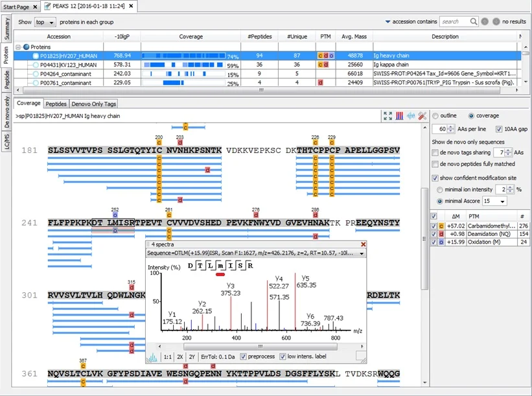Enable de novo peptides fully matched
This screenshot has width=532, height=396.
(435, 164)
